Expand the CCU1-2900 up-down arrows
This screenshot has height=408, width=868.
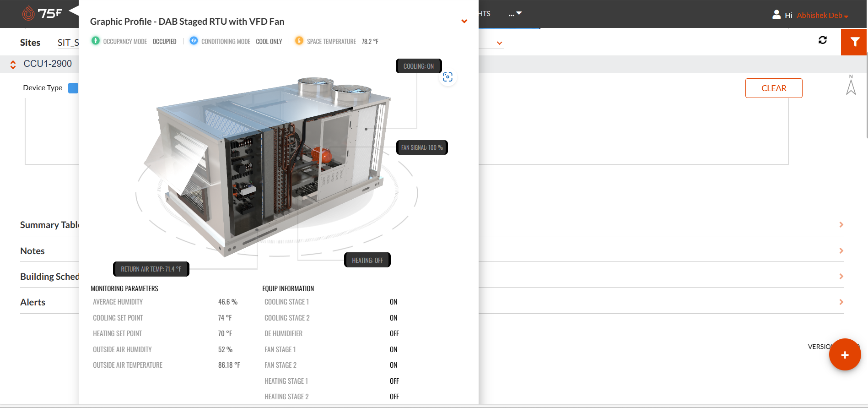point(13,65)
